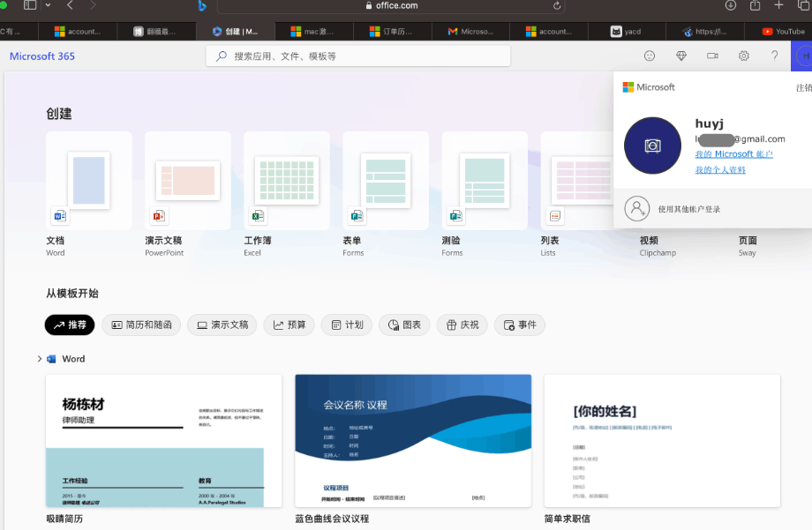Open a new tab with the plus icon

(x=778, y=5)
